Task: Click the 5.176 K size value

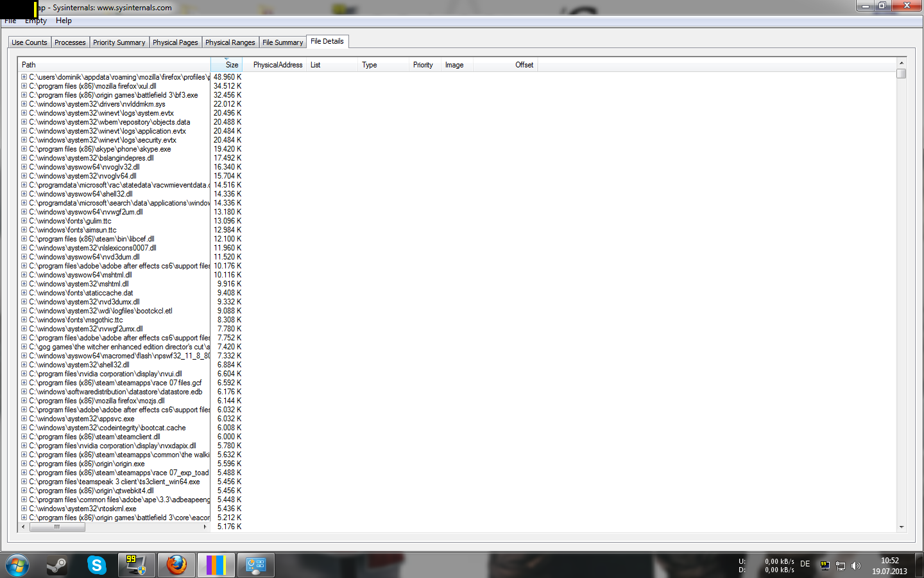Action: 229,527
